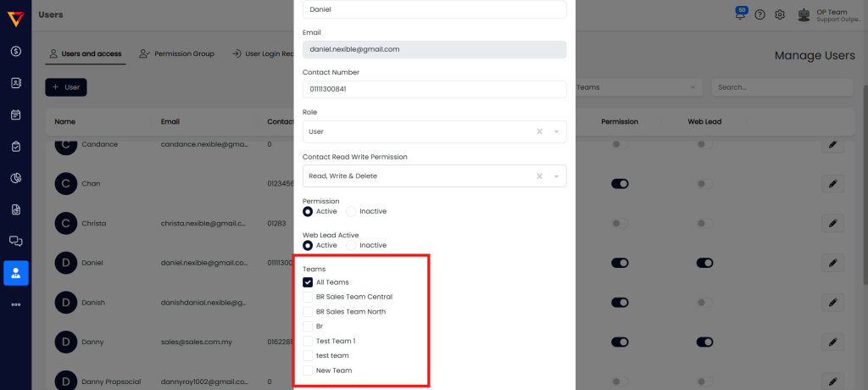Uncheck the All Teams checkbox
868x390 pixels.
(308, 282)
